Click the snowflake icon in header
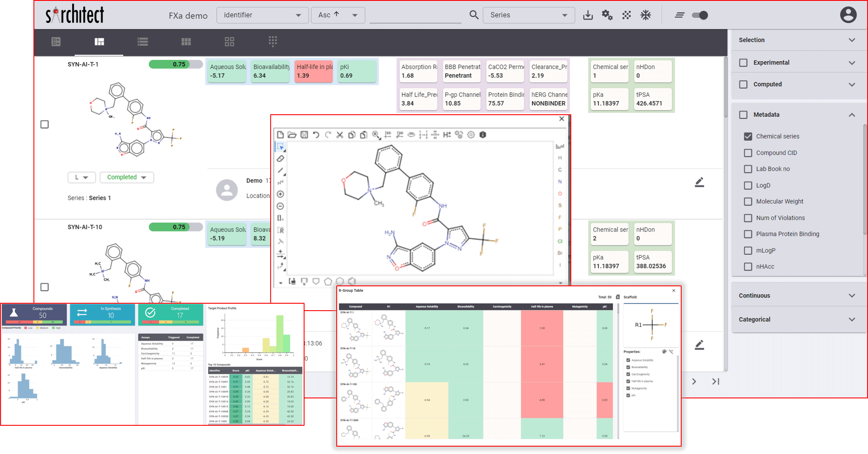 [646, 15]
